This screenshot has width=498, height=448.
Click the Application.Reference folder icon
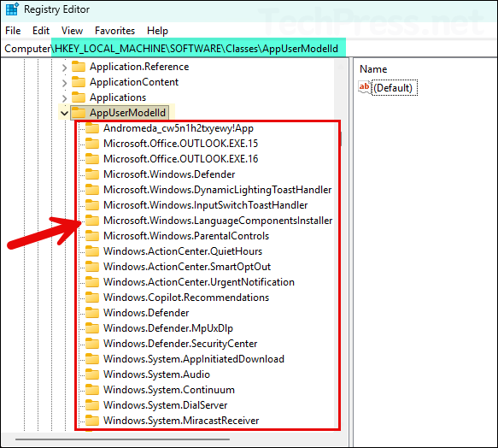[x=79, y=67]
